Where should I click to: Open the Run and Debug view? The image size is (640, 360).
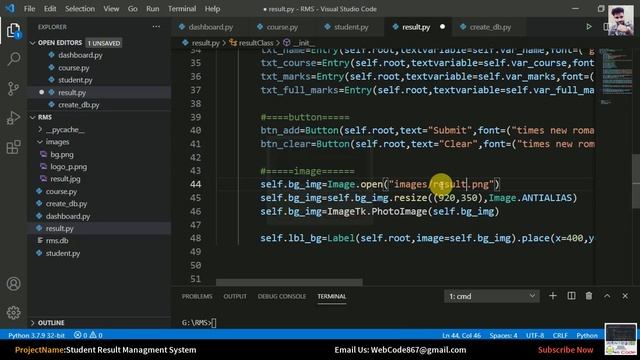click(13, 118)
